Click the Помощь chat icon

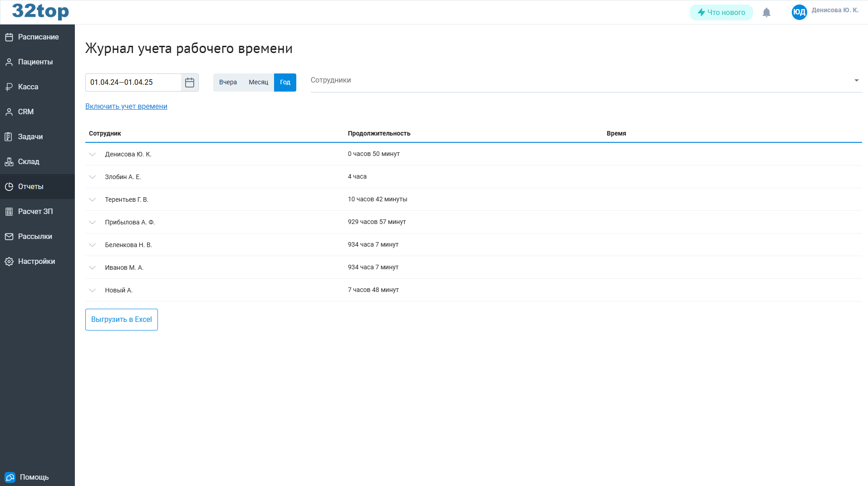tap(10, 477)
